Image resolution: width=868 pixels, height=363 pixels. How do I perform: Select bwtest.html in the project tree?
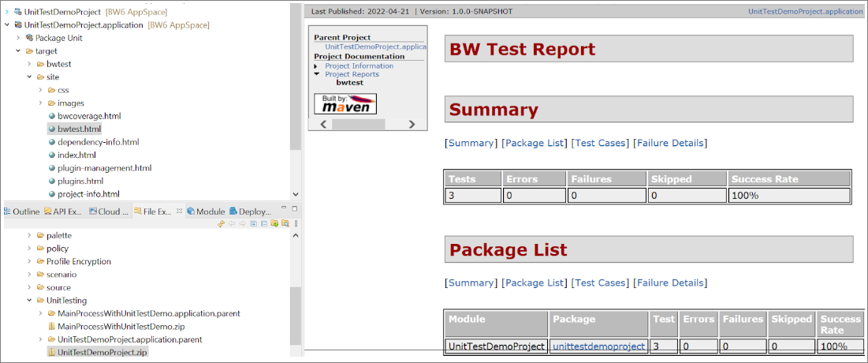click(79, 129)
